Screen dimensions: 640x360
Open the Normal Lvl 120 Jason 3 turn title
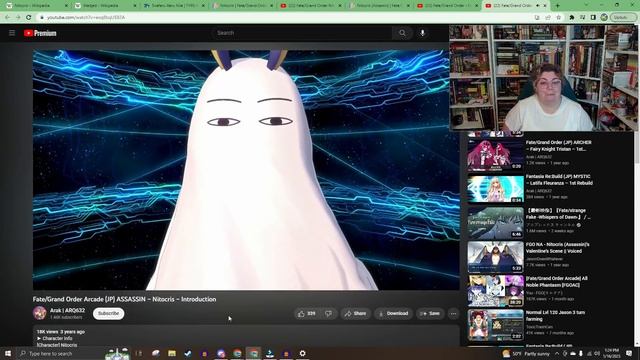(555, 316)
